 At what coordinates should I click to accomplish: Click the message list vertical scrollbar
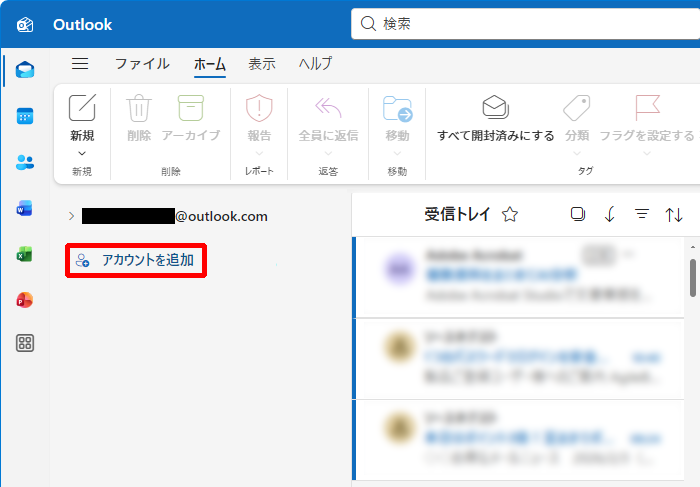click(692, 275)
